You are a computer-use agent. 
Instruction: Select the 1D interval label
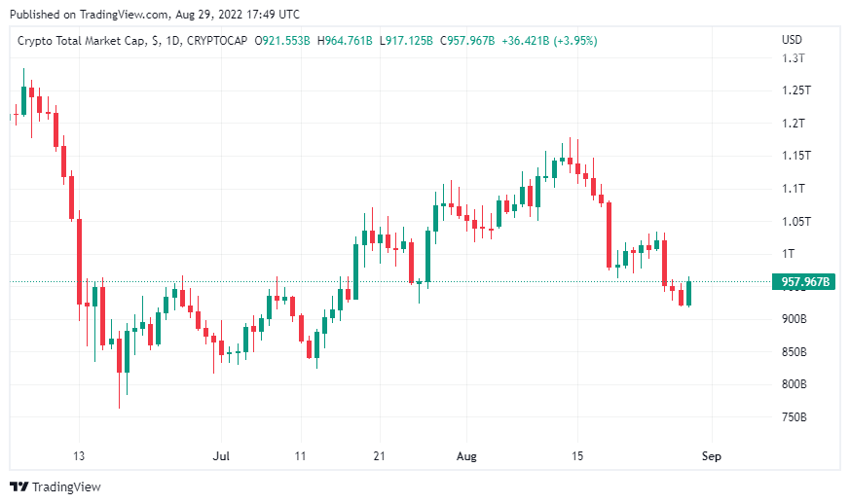[x=171, y=40]
